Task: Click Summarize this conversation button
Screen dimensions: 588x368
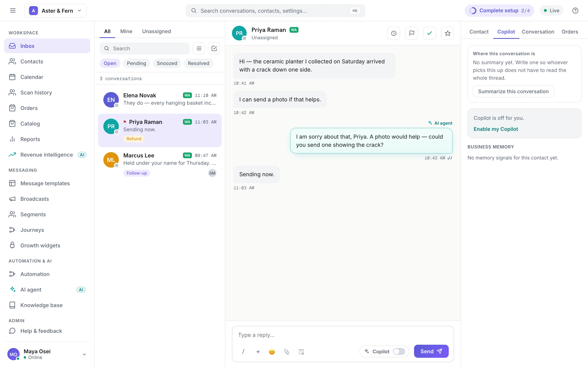Action: tap(513, 92)
